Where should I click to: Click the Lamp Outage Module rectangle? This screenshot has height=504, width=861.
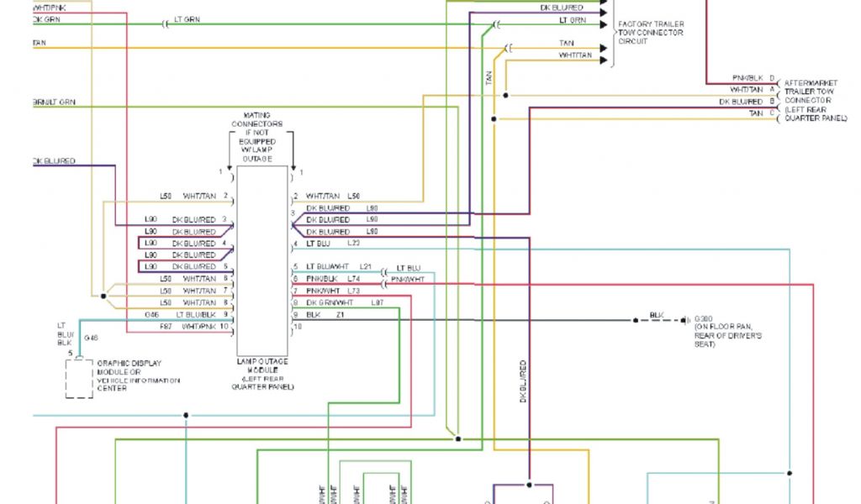coord(262,260)
